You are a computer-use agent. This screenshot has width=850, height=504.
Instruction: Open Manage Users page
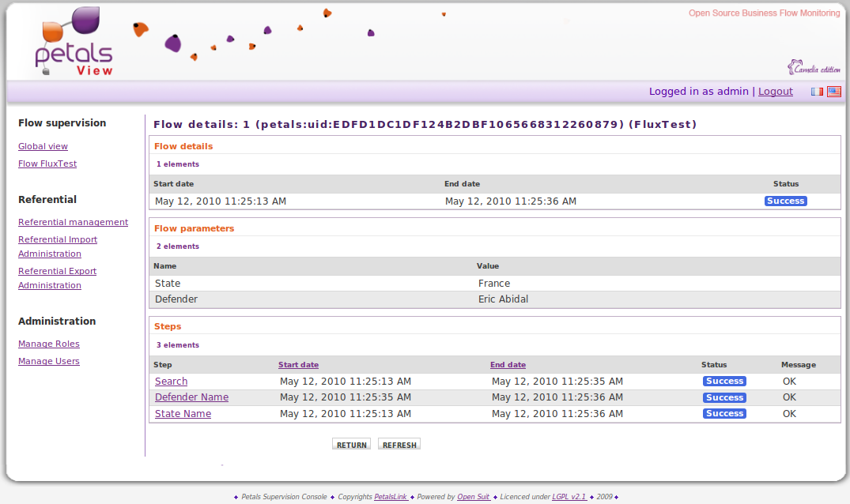[x=49, y=361]
